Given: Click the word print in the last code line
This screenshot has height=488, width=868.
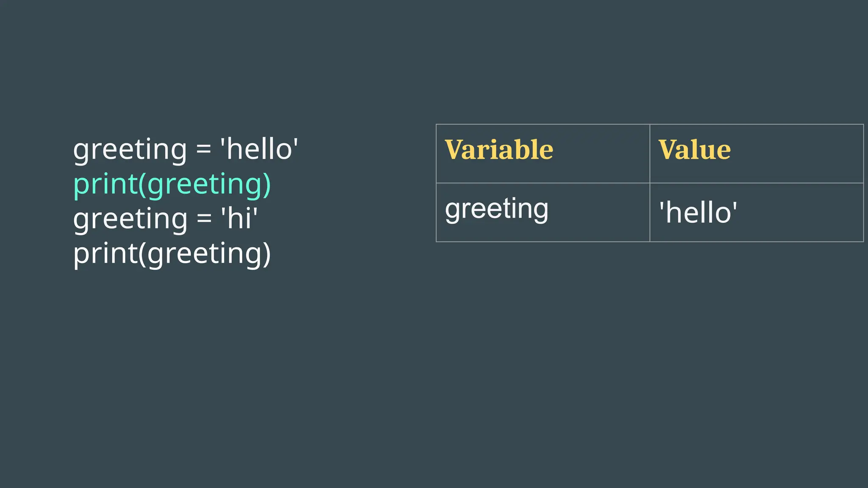Looking at the screenshot, I should point(105,255).
